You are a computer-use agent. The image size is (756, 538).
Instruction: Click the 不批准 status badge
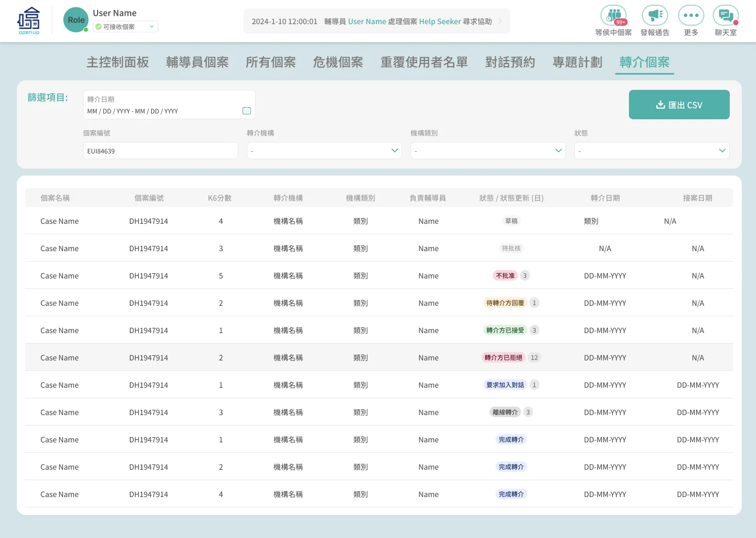tap(506, 276)
